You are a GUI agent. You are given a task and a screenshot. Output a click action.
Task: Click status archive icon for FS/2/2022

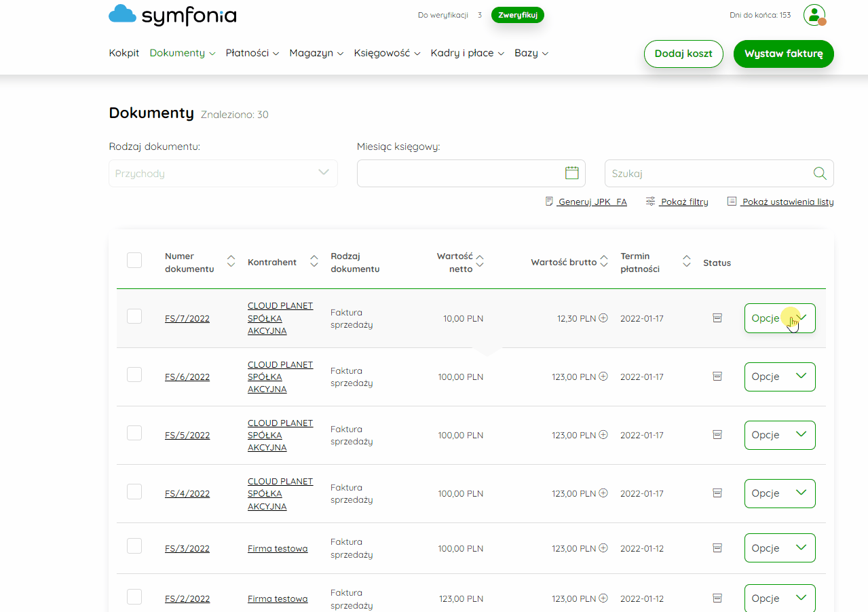[x=717, y=598]
